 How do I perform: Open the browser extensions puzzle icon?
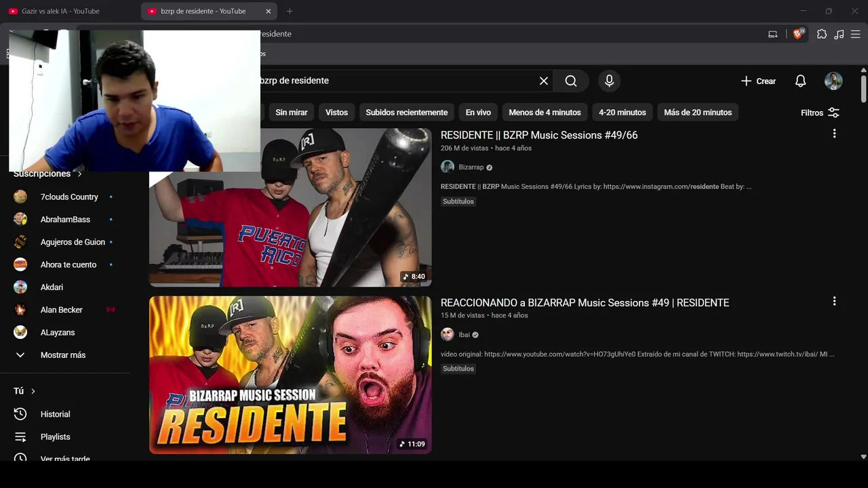822,34
